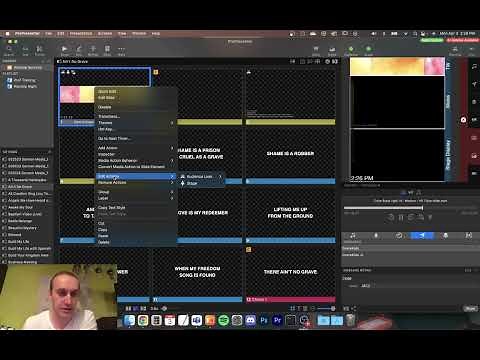
Task: Open Finder from the Dock
Action: pyautogui.click(x=130, y=320)
